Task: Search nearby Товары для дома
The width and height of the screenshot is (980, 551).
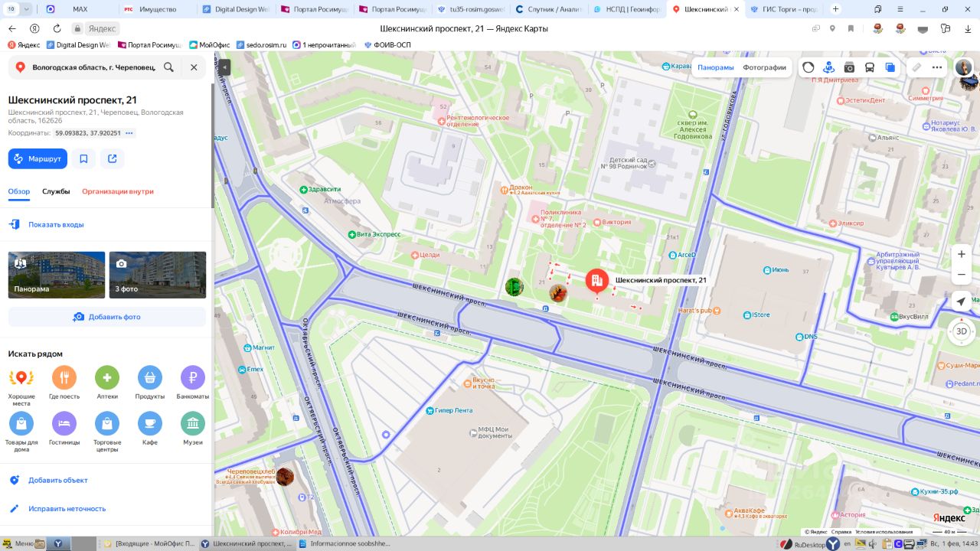Action: [21, 431]
